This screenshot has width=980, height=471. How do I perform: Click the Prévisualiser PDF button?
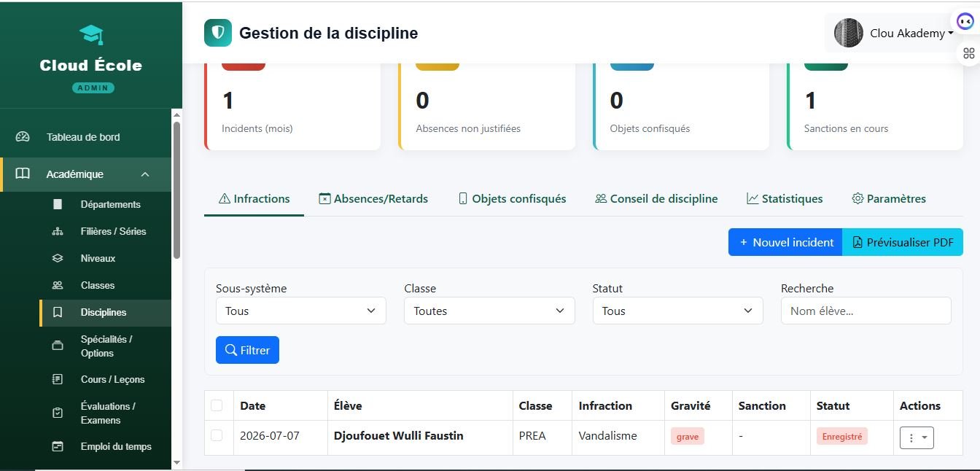[x=903, y=242]
